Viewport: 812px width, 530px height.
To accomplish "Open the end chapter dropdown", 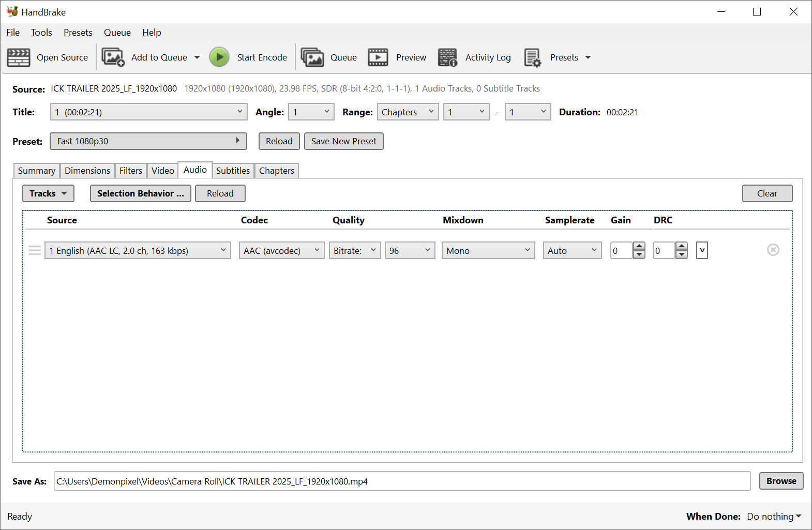I will pos(528,112).
